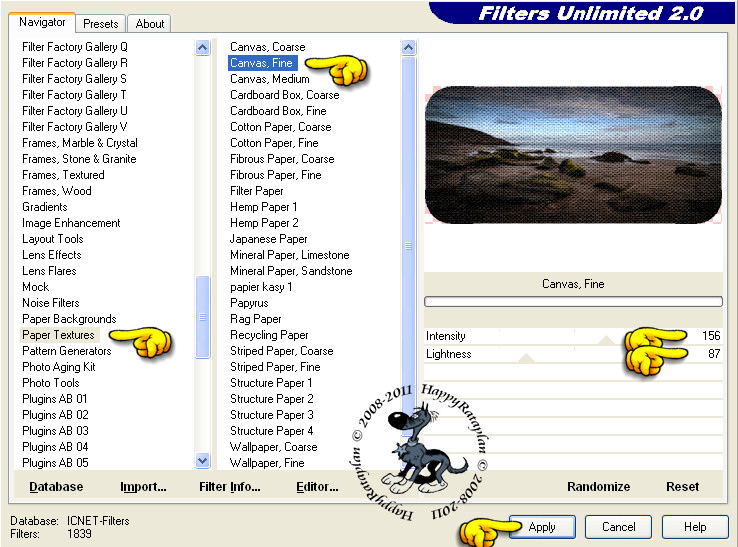Pick the Hemp Paper 2 filter
This screenshot has height=547, width=738.
point(264,223)
